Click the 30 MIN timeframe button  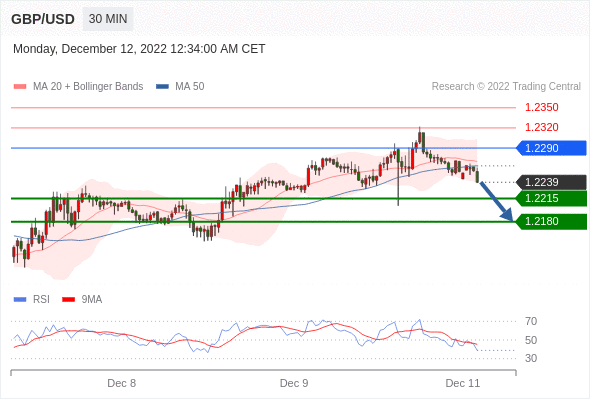click(x=108, y=19)
